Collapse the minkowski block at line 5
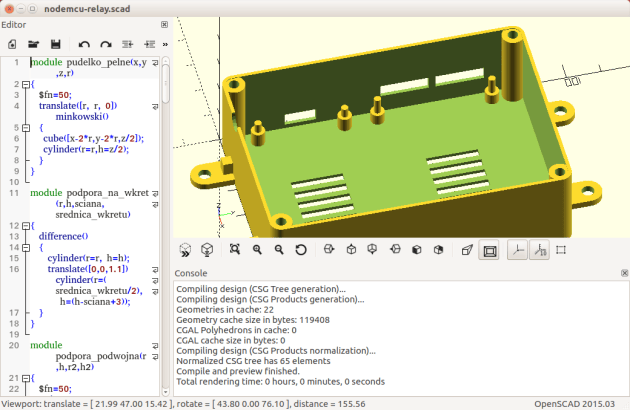630x410 pixels. (26, 128)
